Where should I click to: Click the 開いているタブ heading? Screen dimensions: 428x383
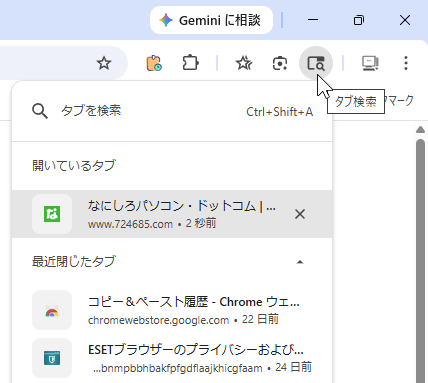[74, 165]
